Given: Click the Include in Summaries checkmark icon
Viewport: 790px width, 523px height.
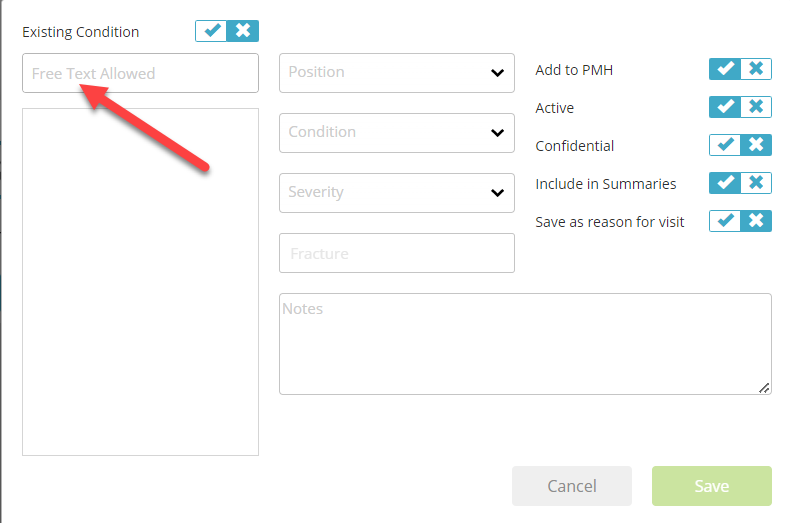Looking at the screenshot, I should (x=725, y=183).
